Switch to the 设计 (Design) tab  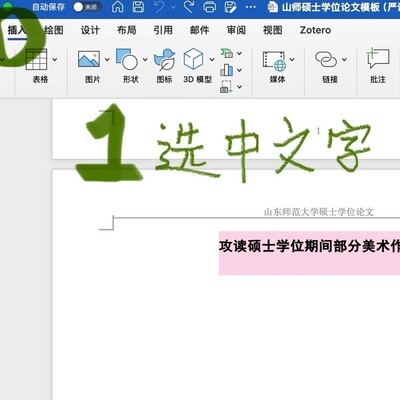coord(90,30)
